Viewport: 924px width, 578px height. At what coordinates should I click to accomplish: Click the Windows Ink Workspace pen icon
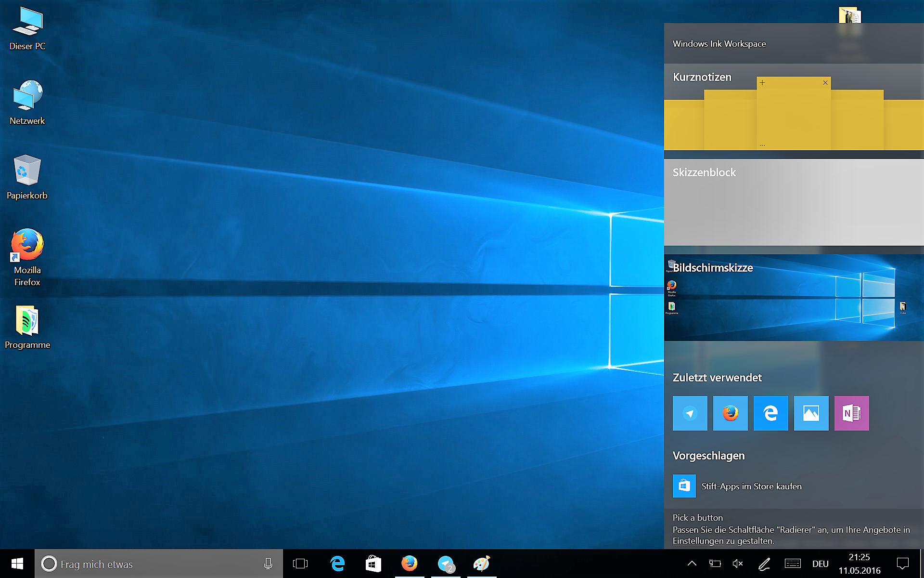click(764, 564)
